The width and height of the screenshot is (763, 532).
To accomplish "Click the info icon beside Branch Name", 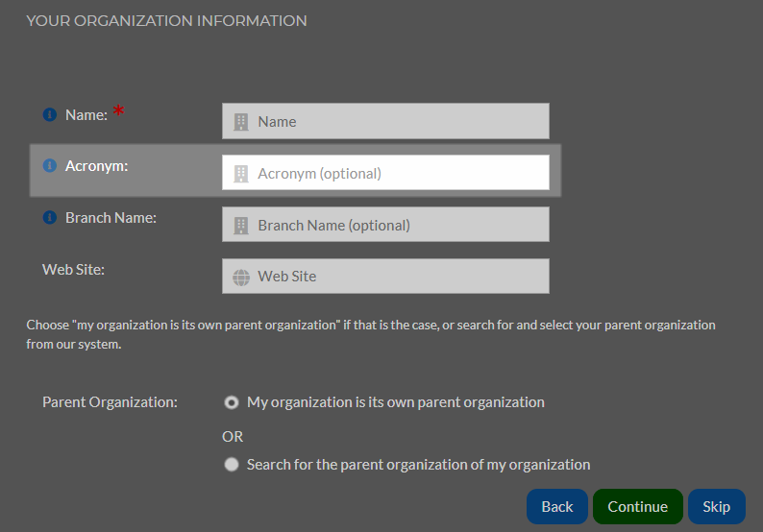I will (50, 217).
